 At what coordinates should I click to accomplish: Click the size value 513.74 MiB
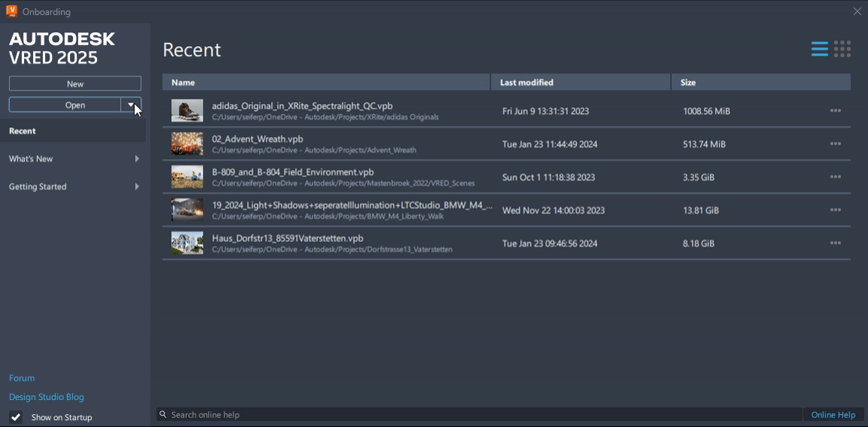(x=704, y=144)
